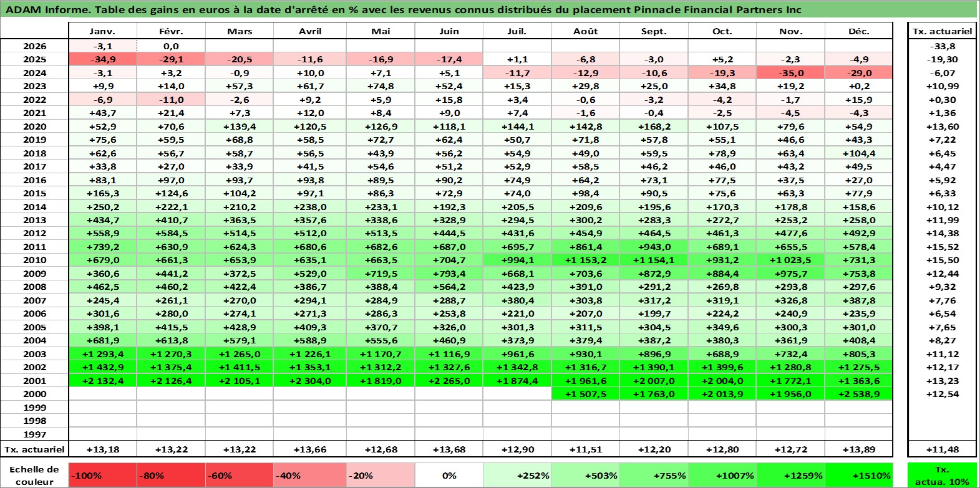Select the Déc. column header
The image size is (980, 488).
point(858,31)
